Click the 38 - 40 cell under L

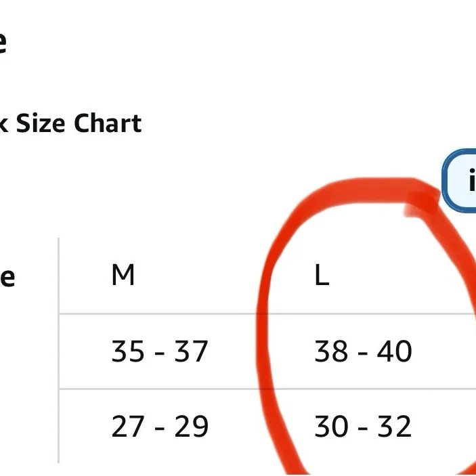pos(363,351)
